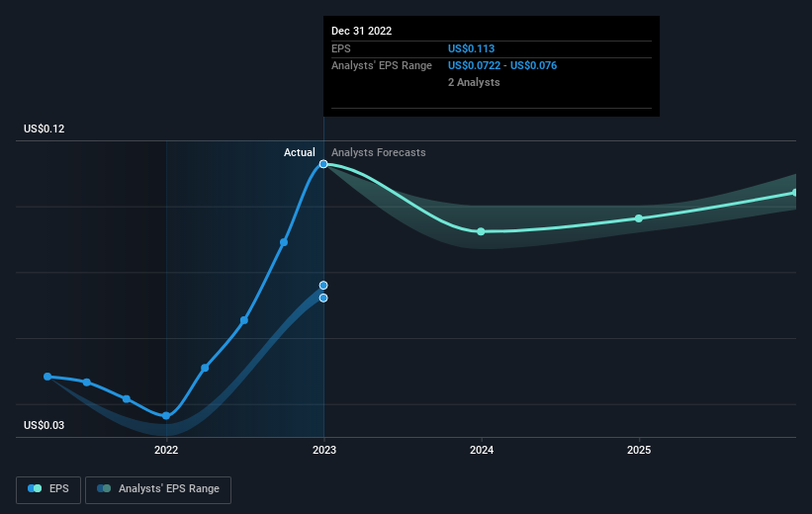Screen dimensions: 812x514
Task: Click the '2 Analysts' text in tooltip
Action: [474, 82]
